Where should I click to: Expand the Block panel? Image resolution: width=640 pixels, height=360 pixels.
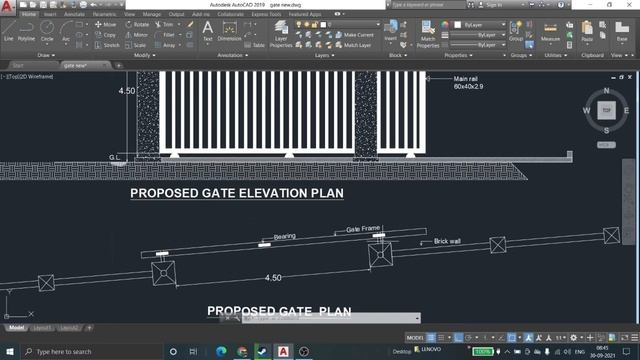[x=398, y=55]
